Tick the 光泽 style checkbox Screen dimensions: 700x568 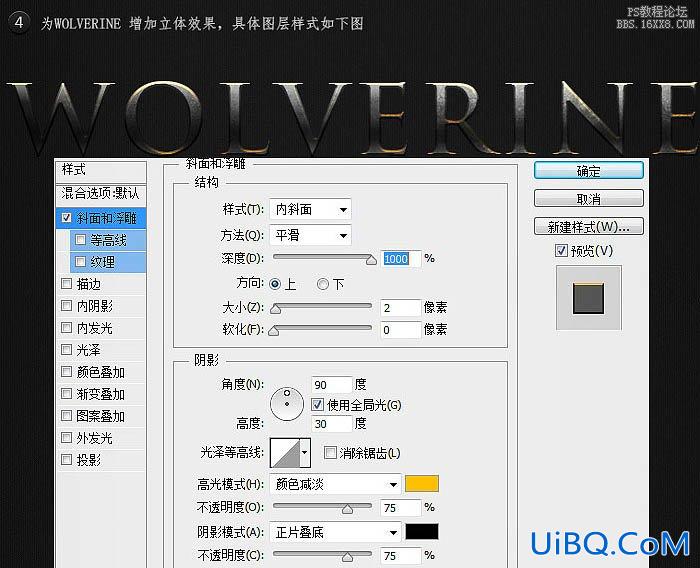(66, 349)
